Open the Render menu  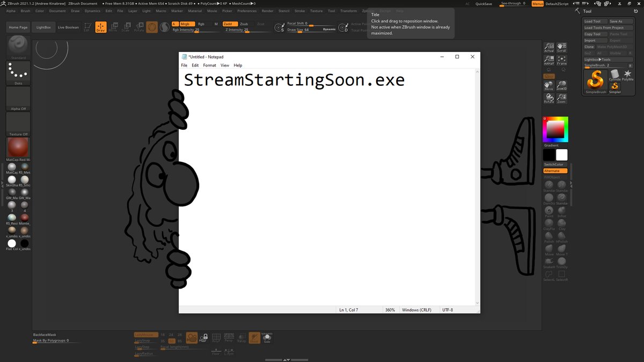tap(267, 11)
